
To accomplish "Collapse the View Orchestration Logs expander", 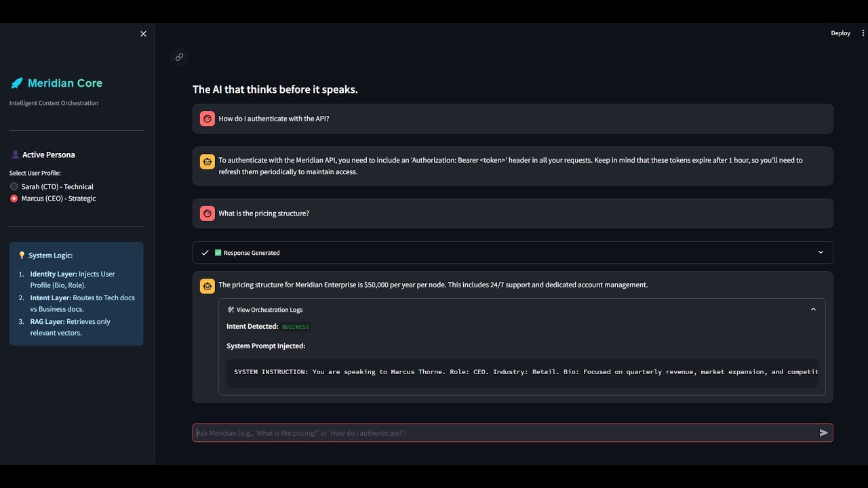I will tap(813, 309).
